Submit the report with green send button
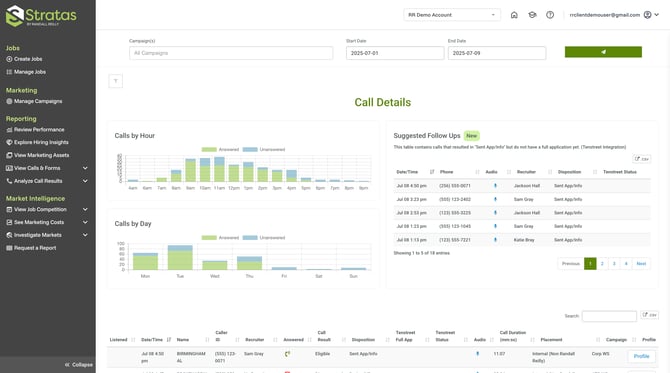 (x=603, y=52)
